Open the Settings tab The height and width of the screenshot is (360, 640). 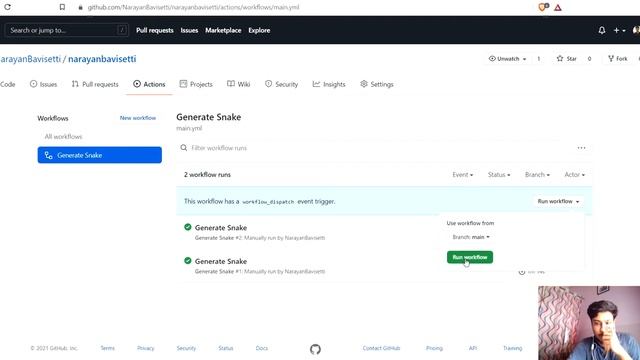click(377, 84)
